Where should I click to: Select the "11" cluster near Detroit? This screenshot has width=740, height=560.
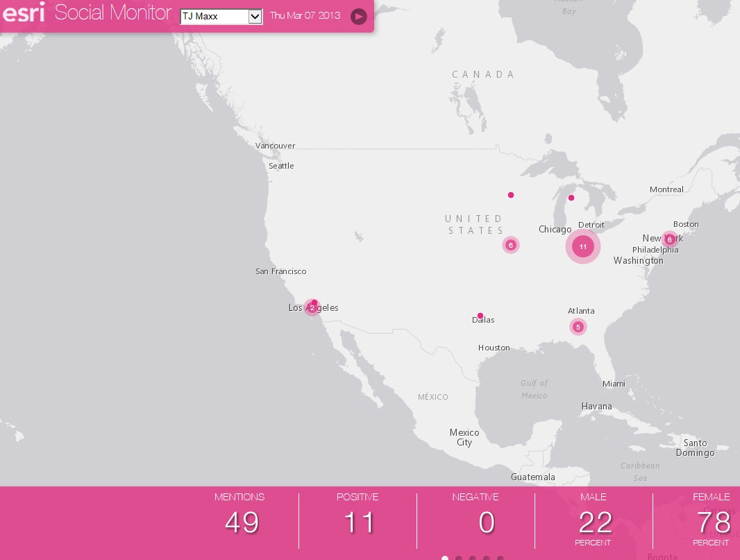[583, 246]
